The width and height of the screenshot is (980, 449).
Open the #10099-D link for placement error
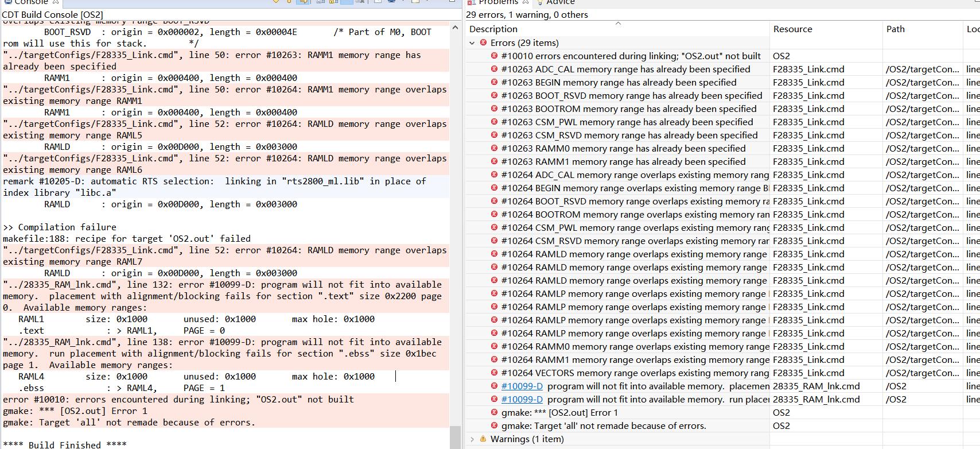[x=522, y=386]
